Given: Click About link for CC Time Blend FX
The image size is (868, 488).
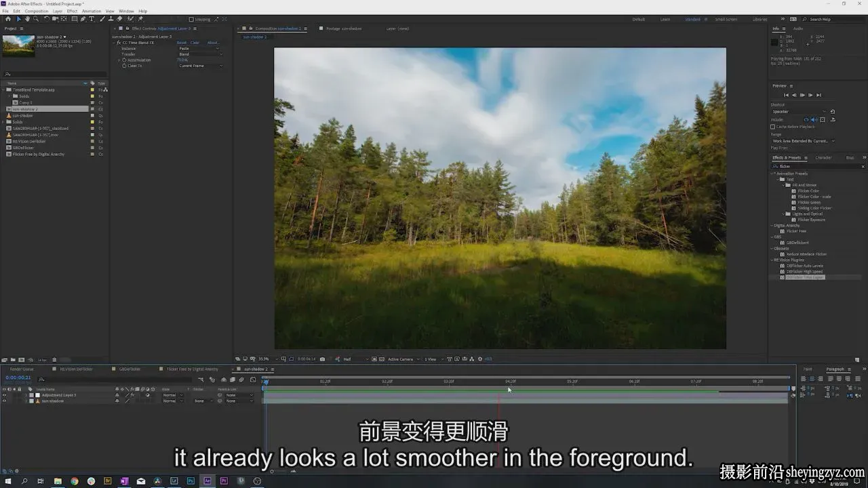Looking at the screenshot, I should (x=213, y=43).
